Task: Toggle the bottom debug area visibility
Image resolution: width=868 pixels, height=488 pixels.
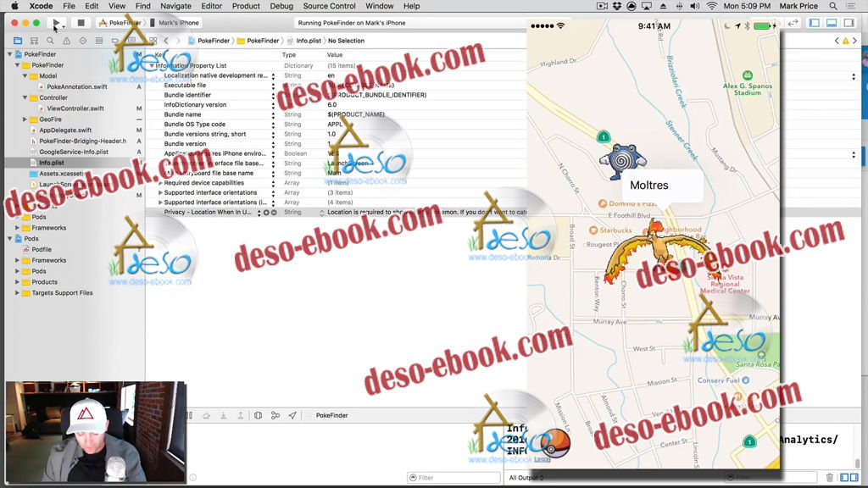Action: [x=832, y=23]
